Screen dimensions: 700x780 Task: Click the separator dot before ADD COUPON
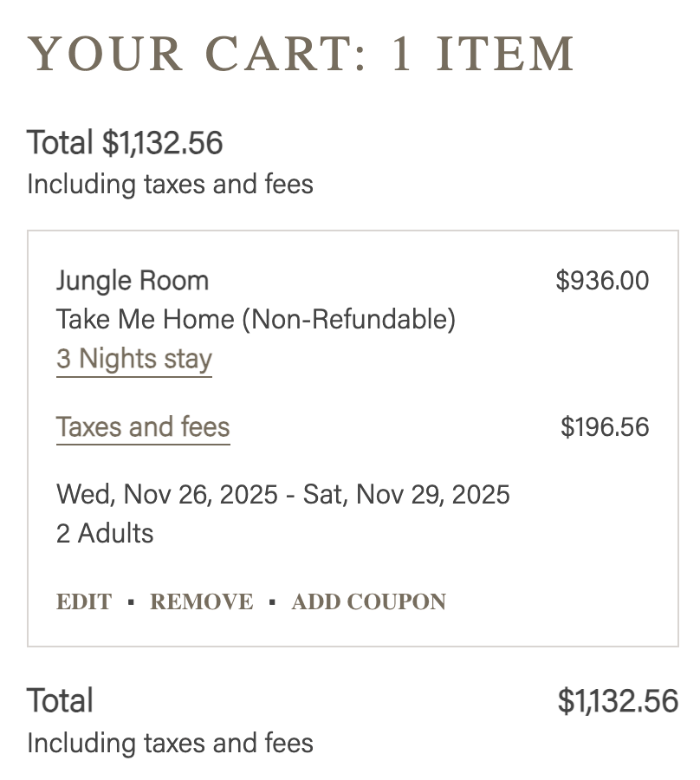[x=272, y=602]
